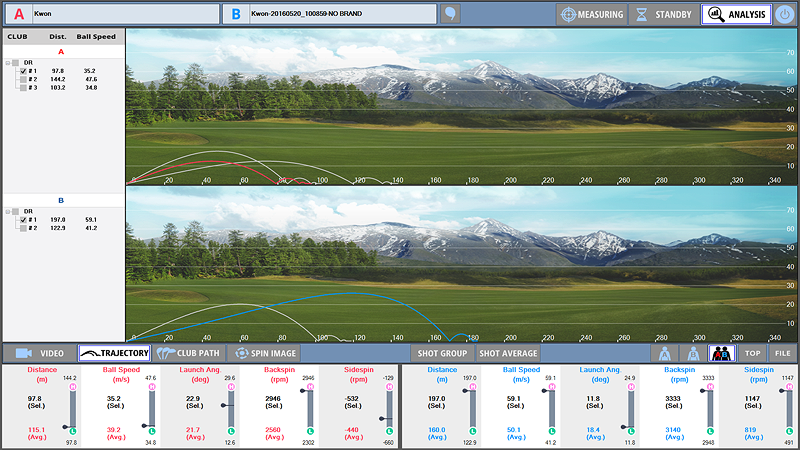Collapse the DR club group under B
The height and width of the screenshot is (450, 800).
8,211
